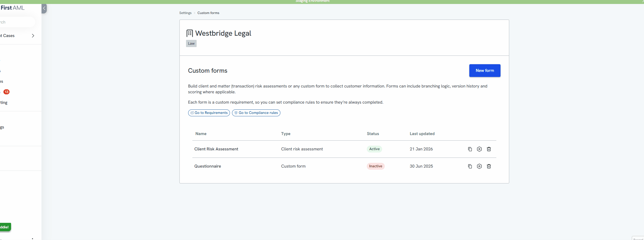The image size is (644, 240).
Task: Collapse the left sidebar
Action: [44, 8]
